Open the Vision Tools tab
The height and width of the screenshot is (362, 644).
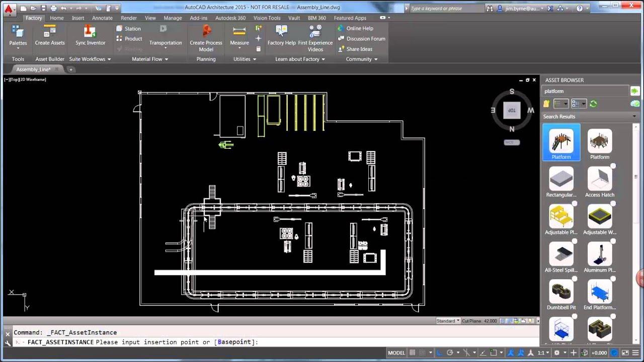pyautogui.click(x=267, y=18)
